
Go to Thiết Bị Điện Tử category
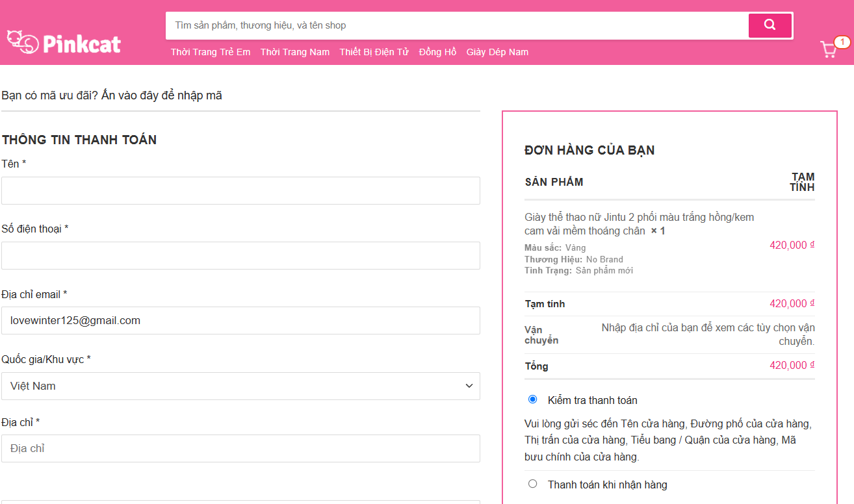pyautogui.click(x=374, y=52)
